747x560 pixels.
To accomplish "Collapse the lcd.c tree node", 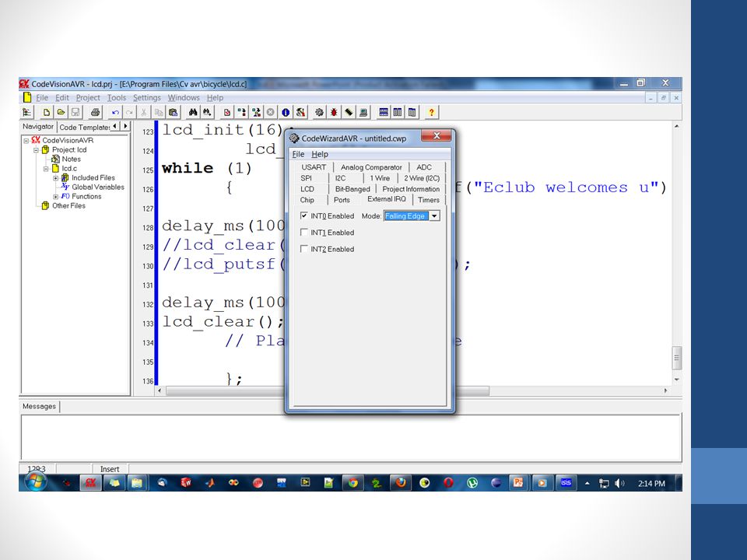I will coord(46,169).
